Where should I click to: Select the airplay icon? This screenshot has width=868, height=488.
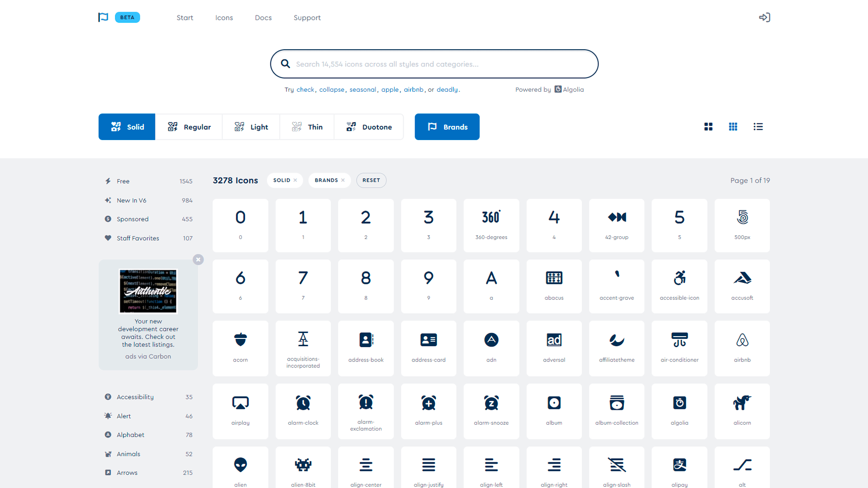tap(240, 411)
